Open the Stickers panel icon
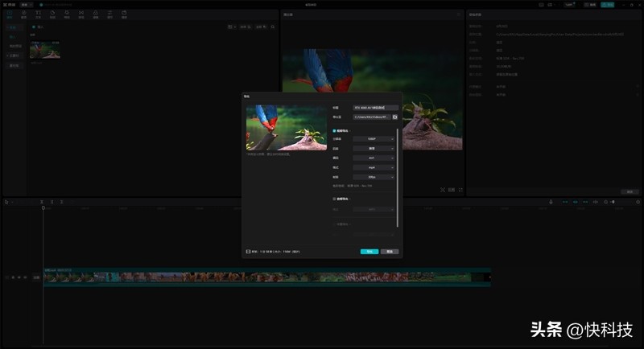644x349 pixels. pos(52,14)
